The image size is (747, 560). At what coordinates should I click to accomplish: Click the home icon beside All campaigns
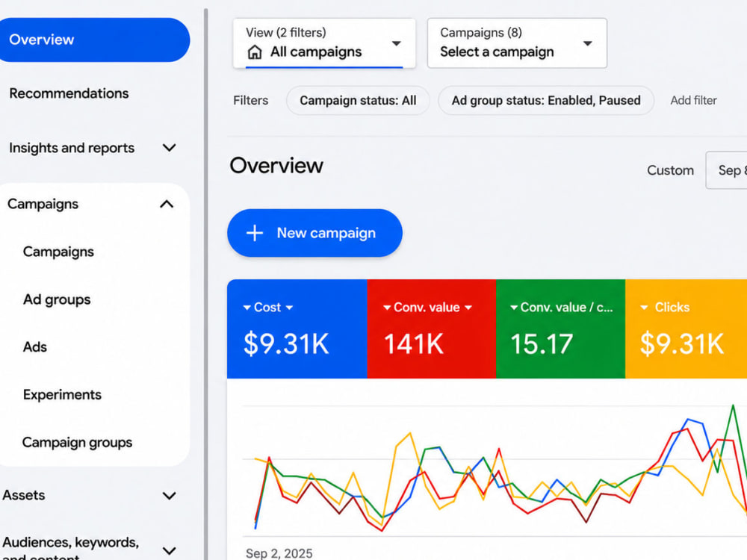click(x=255, y=52)
